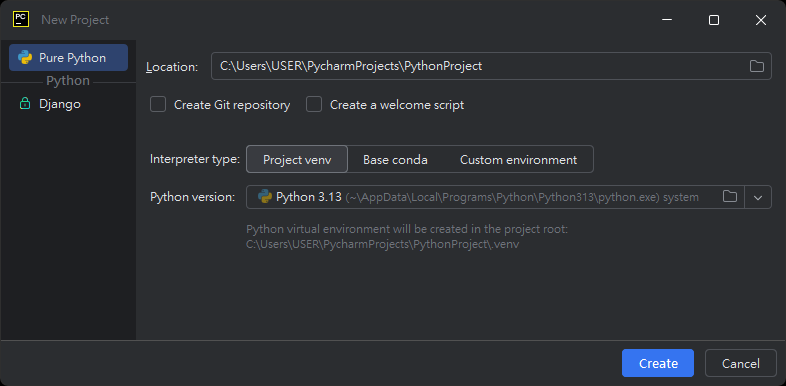This screenshot has width=786, height=386.
Task: Enable Create Git repository checkbox
Action: [x=158, y=105]
